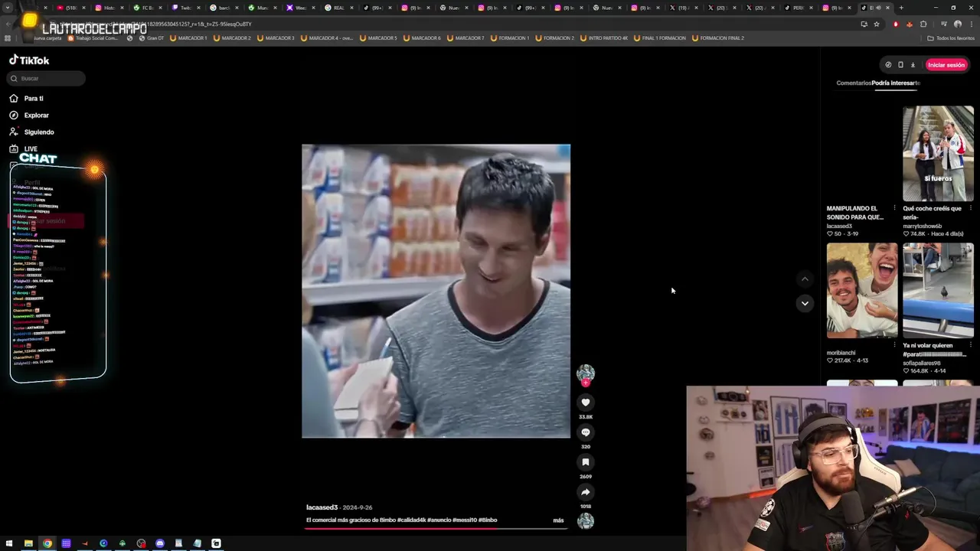Image resolution: width=980 pixels, height=551 pixels.
Task: Bookmark this page with the star icon
Action: (x=877, y=24)
